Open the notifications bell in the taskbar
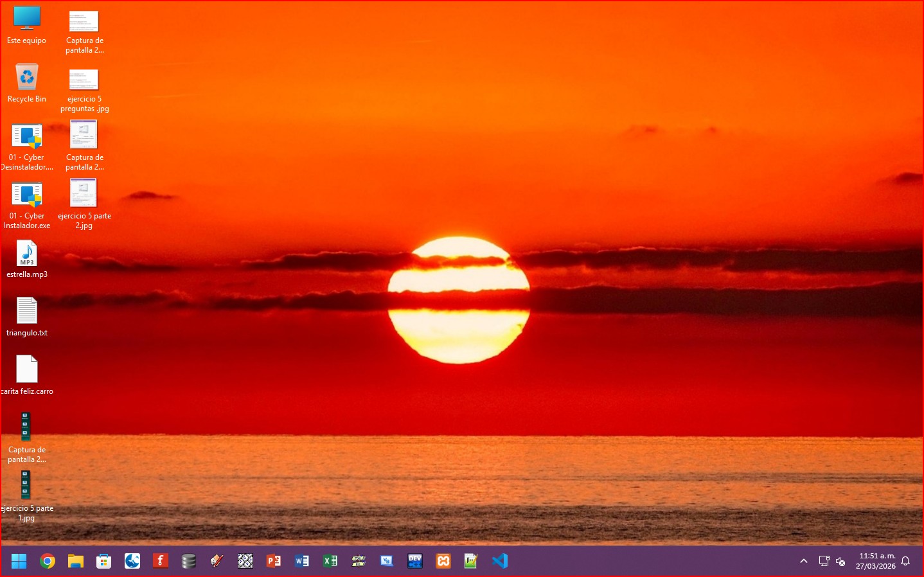 point(905,561)
